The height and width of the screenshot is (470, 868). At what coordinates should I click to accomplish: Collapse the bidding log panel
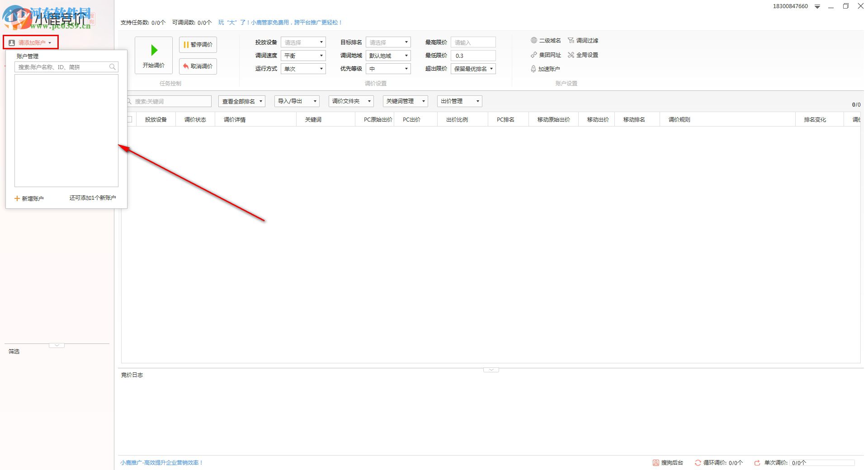[491, 370]
